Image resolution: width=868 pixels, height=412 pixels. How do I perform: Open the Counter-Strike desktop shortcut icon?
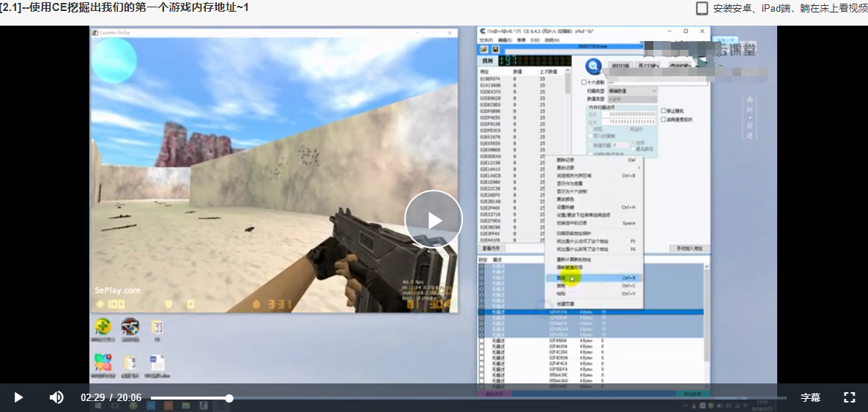130,327
